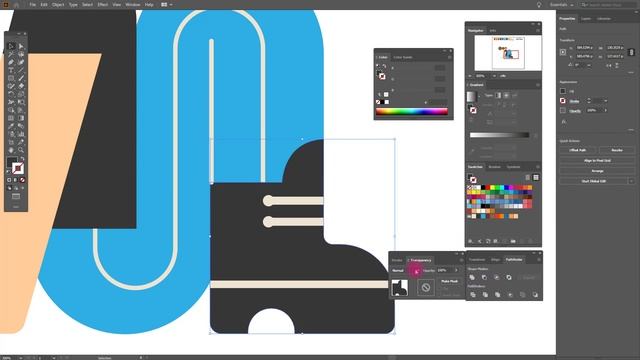640x360 pixels.
Task: Select the Gradient tool in toolbar
Action: [21, 118]
